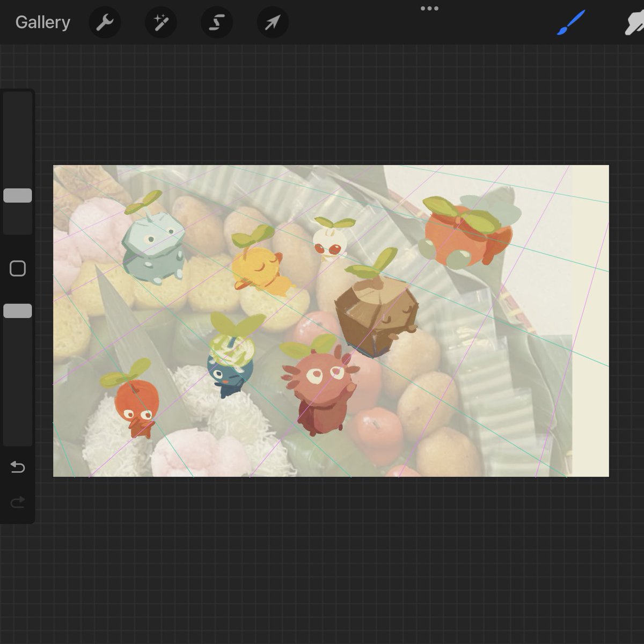
Task: Click the brush opacity slider handle
Action: tap(18, 311)
